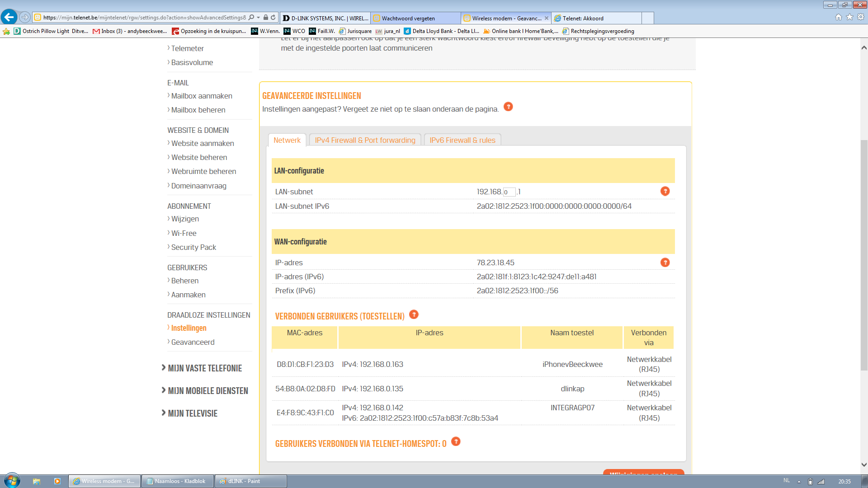Open Mailbox aanmaken link
Screen dimensions: 868x488
[202, 96]
